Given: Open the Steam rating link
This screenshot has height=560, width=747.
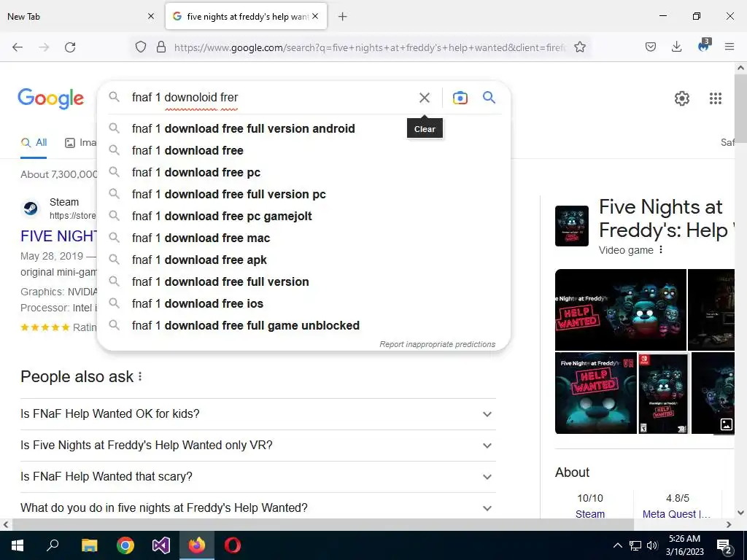Looking at the screenshot, I should pyautogui.click(x=589, y=514).
